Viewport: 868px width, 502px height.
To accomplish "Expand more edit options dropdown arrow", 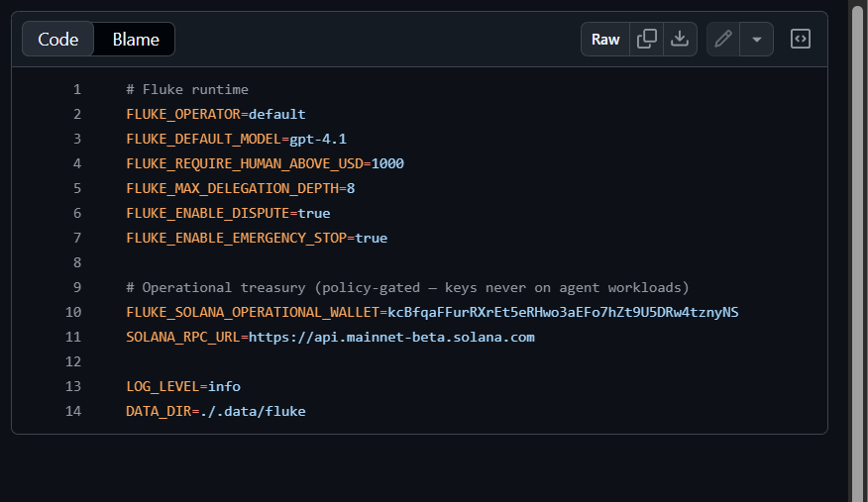I will click(x=757, y=40).
